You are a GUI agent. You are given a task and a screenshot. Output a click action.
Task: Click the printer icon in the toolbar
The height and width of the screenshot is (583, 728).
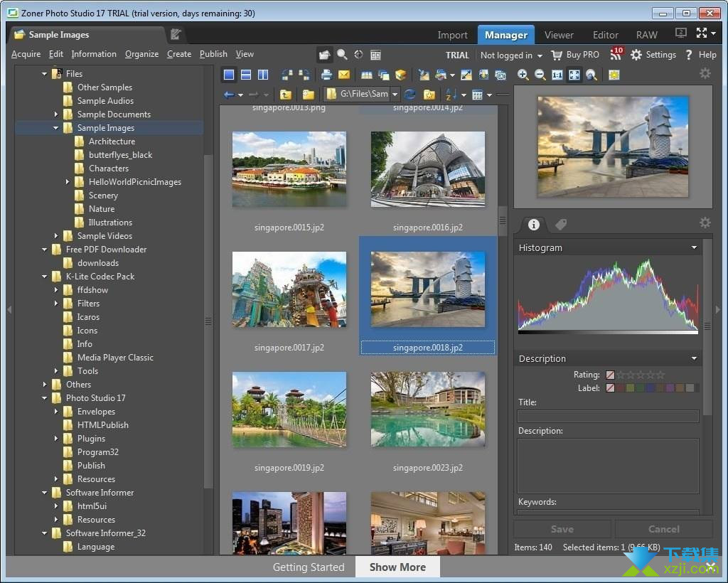[x=326, y=75]
